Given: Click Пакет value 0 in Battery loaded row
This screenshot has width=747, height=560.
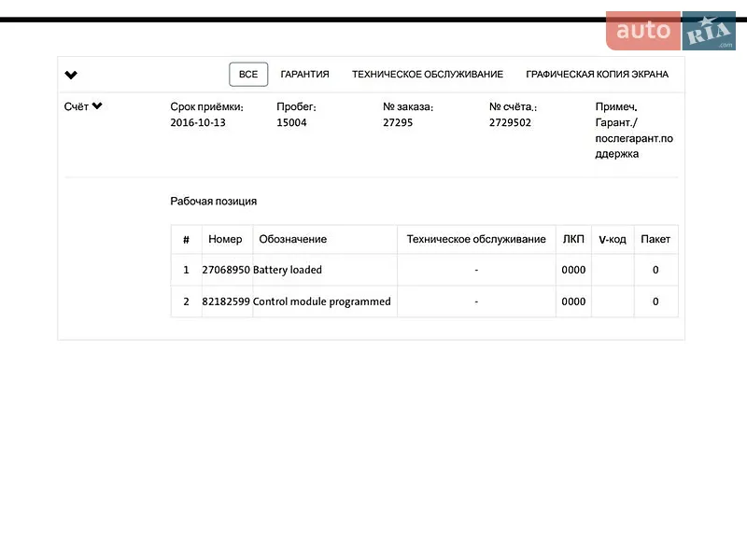Looking at the screenshot, I should pyautogui.click(x=655, y=270).
